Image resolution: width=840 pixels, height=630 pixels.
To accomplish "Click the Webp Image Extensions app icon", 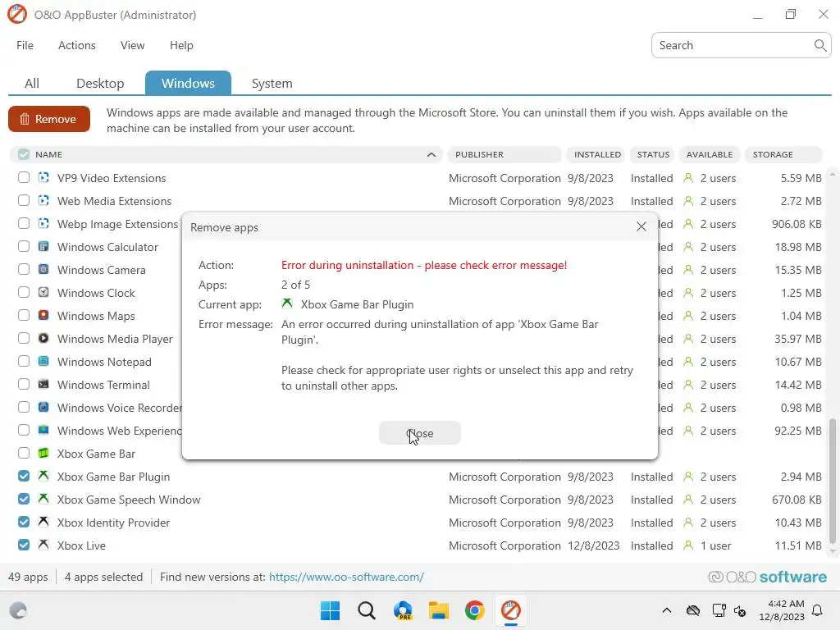I will tap(43, 223).
